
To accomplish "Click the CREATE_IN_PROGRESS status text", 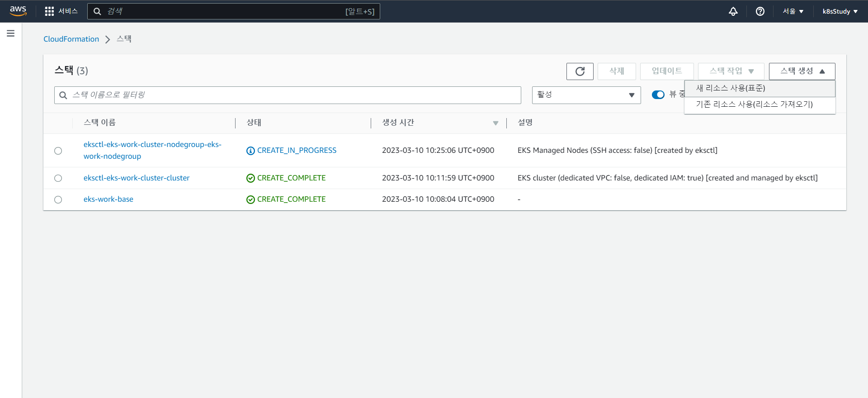I will coord(297,151).
